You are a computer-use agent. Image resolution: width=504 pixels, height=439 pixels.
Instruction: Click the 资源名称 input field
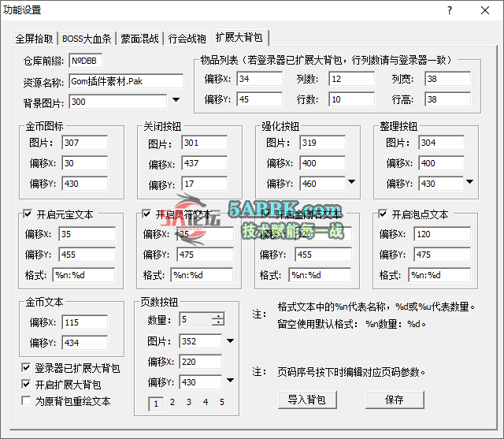coord(126,81)
